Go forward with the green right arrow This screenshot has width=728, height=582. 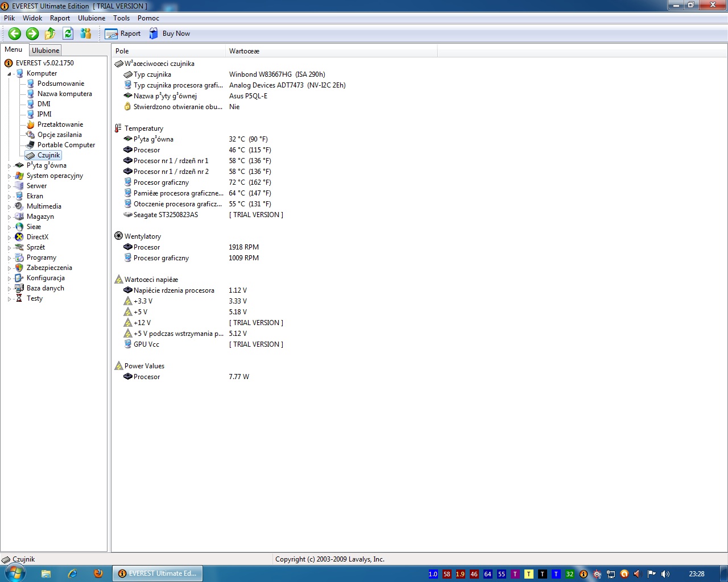point(32,34)
